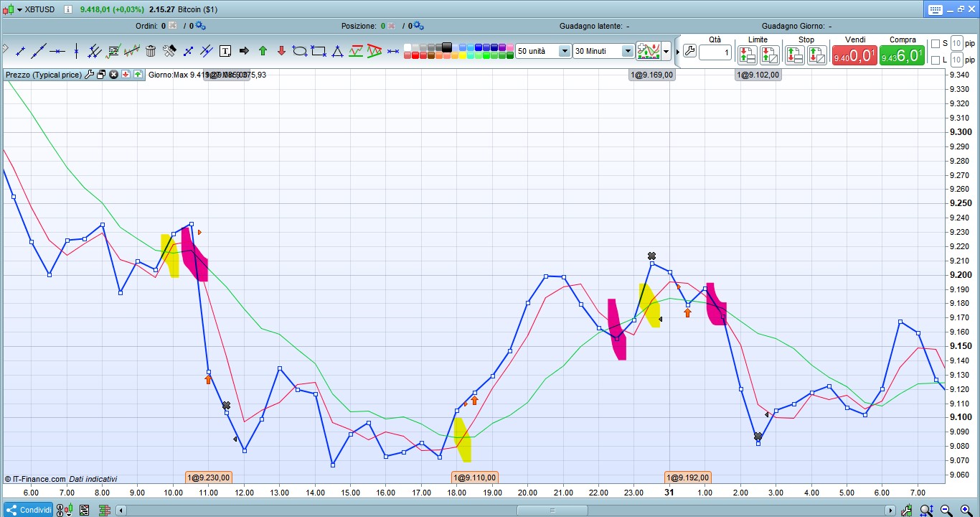Select the trend line segment drawing tool
980x517 pixels.
[x=20, y=51]
